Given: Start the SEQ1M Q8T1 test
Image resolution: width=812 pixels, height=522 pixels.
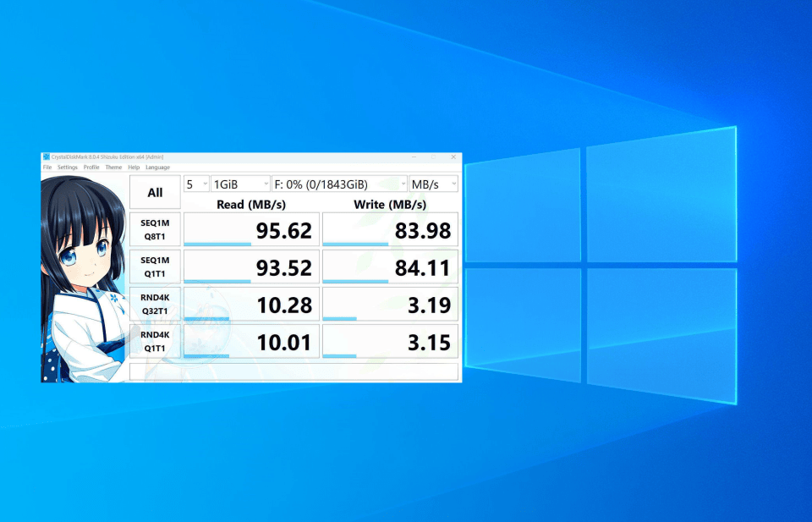Looking at the screenshot, I should pos(155,229).
